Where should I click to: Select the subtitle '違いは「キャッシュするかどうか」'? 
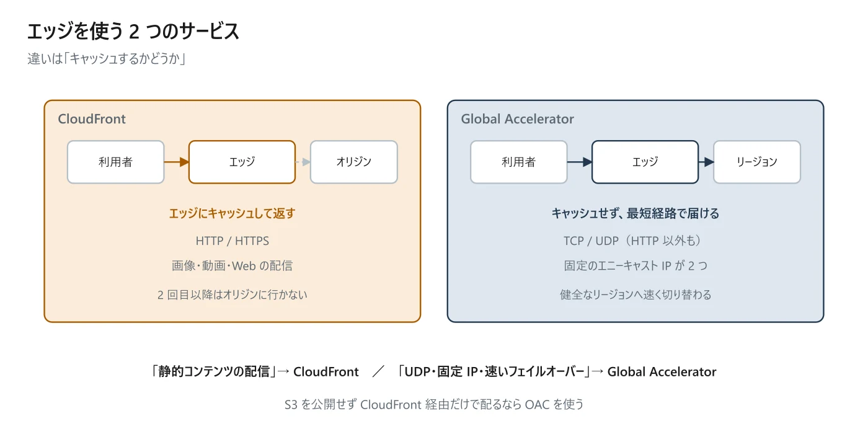pos(107,59)
